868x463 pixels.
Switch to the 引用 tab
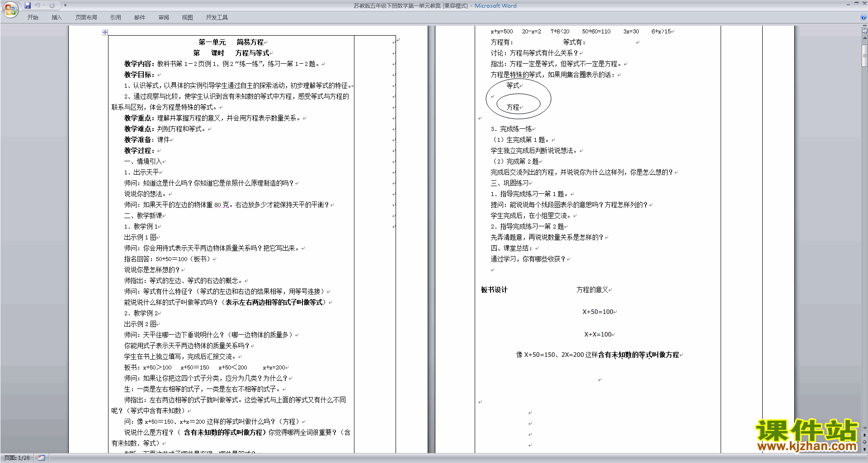(x=115, y=18)
